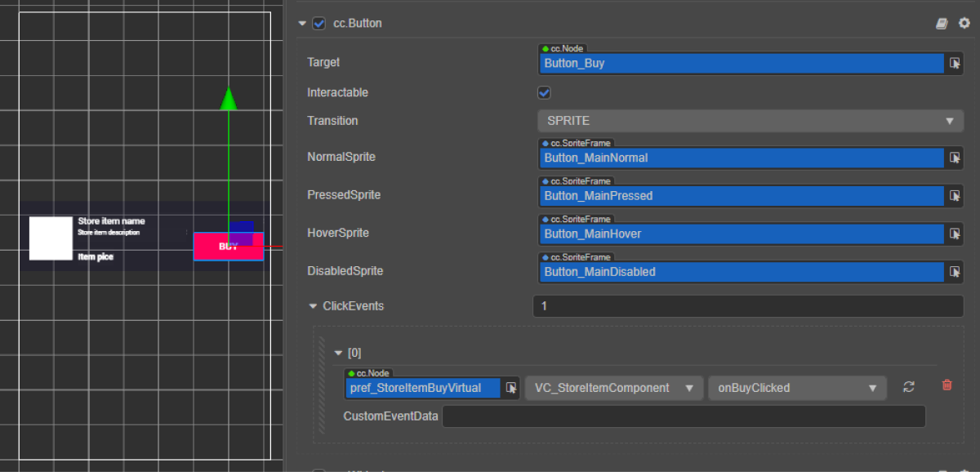Click picker icon next to HoverSprite field
Screen dimensions: 980x472
(x=955, y=234)
